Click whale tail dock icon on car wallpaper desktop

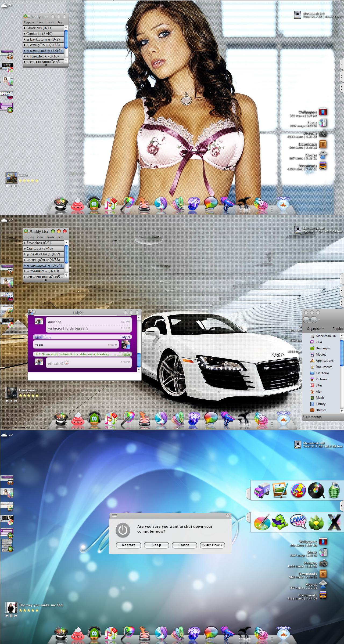[245, 418]
